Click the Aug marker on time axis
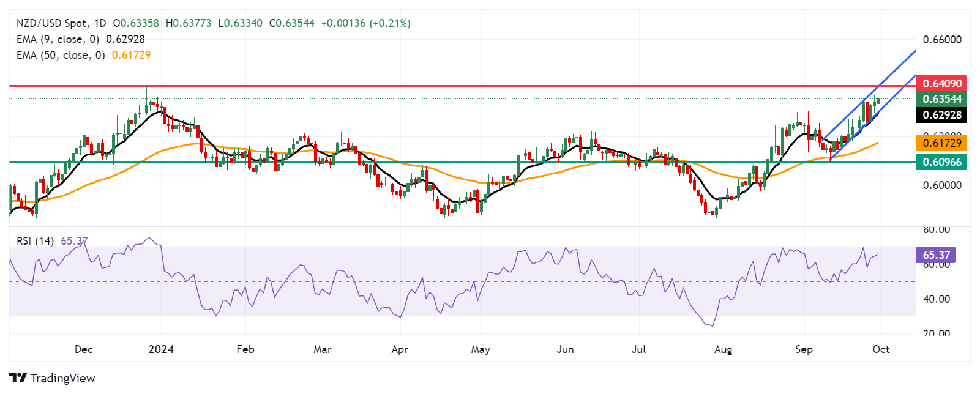This screenshot has width=980, height=394. [x=724, y=349]
